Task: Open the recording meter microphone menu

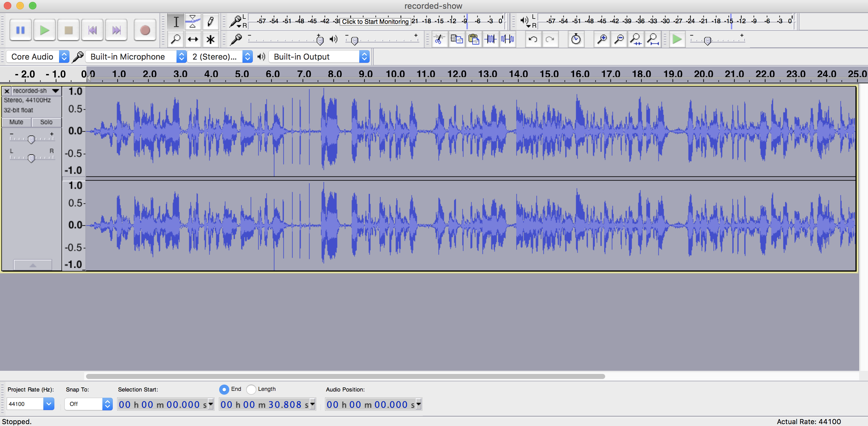Action: click(x=236, y=22)
